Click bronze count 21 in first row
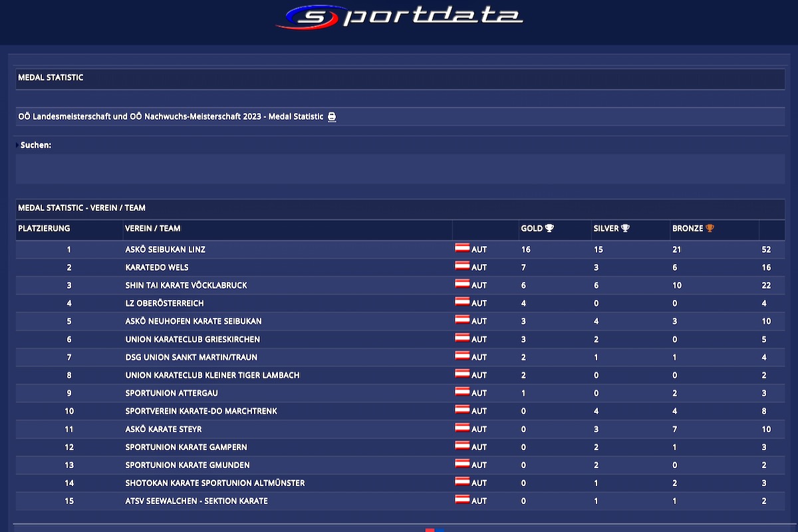The width and height of the screenshot is (798, 532). 677,250
